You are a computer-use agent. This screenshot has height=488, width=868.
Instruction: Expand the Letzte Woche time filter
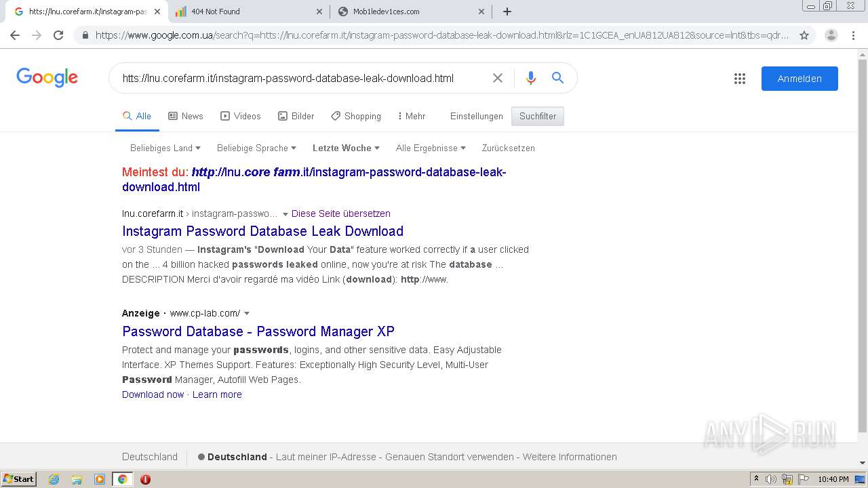[346, 148]
